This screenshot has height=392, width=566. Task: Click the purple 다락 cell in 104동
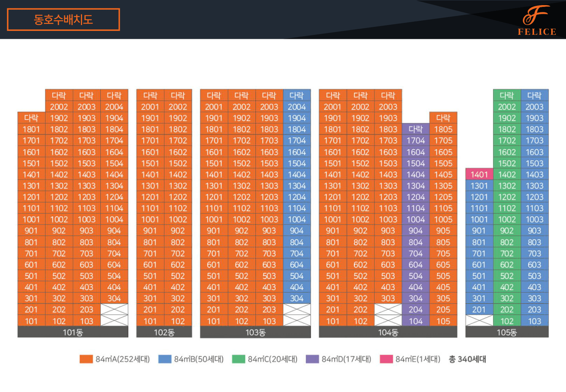415,129
